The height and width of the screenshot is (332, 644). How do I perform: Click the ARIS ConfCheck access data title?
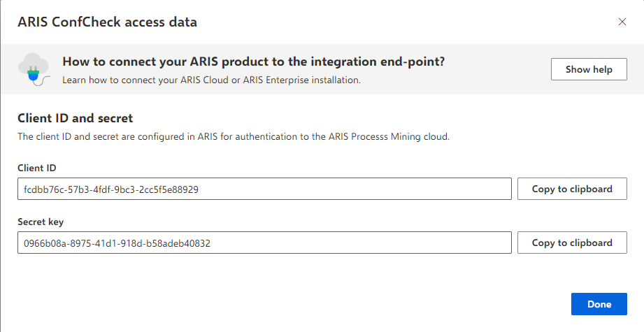pos(107,22)
